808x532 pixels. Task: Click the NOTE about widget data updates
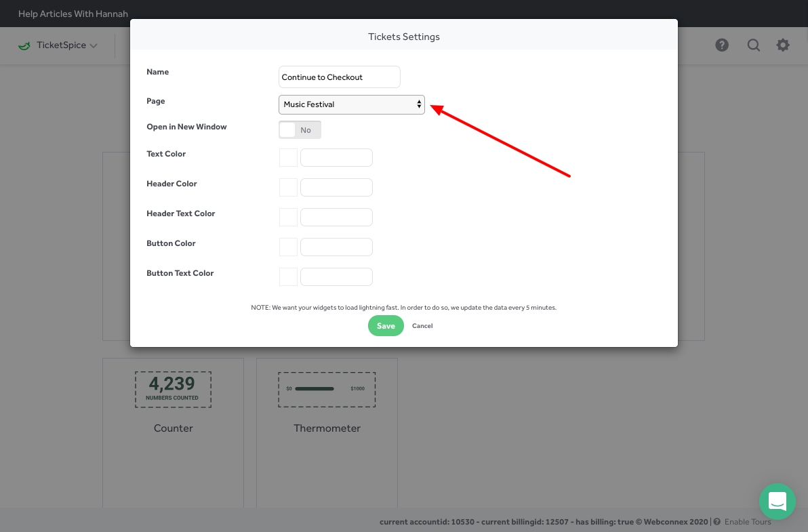tap(404, 308)
